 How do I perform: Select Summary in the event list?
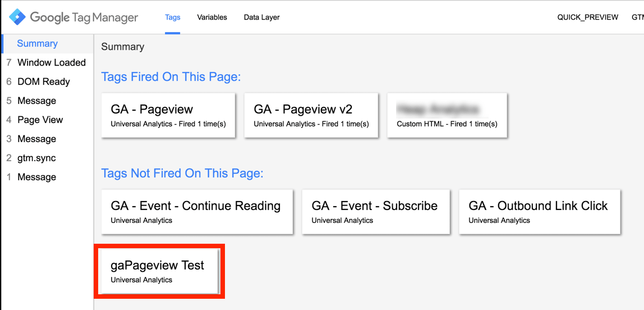(47, 44)
